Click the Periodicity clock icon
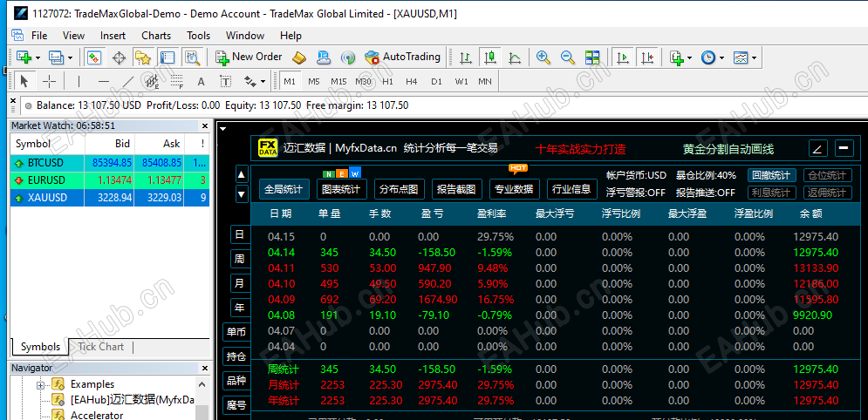Image resolution: width=868 pixels, height=420 pixels. (708, 57)
